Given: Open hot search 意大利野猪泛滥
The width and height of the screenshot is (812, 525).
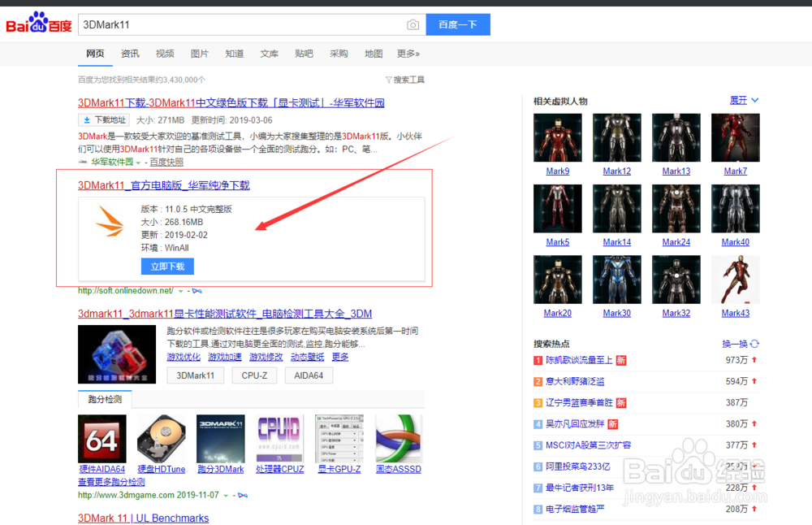Looking at the screenshot, I should [x=575, y=381].
